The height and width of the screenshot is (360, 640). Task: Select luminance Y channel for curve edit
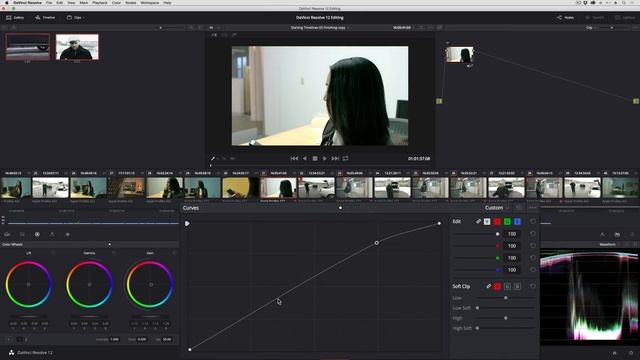point(487,221)
